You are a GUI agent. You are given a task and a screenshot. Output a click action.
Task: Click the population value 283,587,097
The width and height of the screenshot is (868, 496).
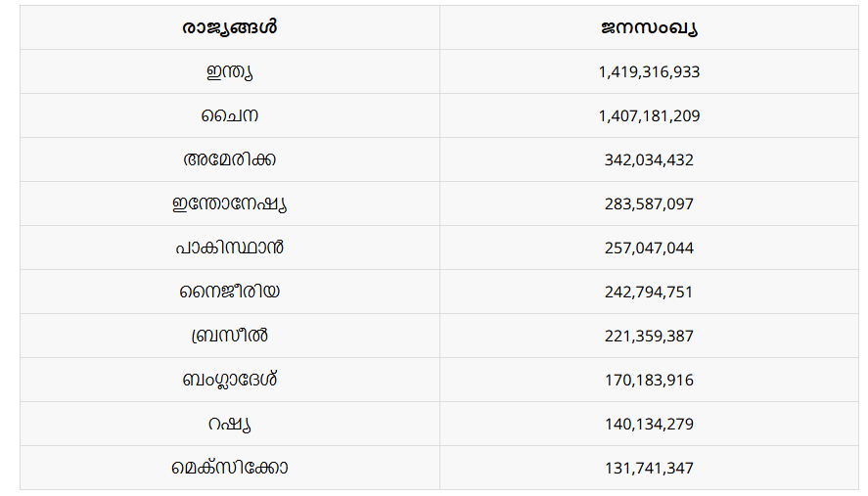649,203
